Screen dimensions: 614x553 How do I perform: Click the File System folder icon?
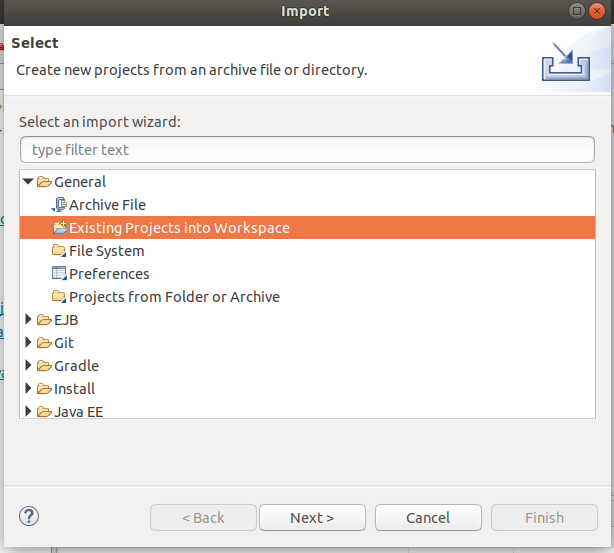pos(59,251)
